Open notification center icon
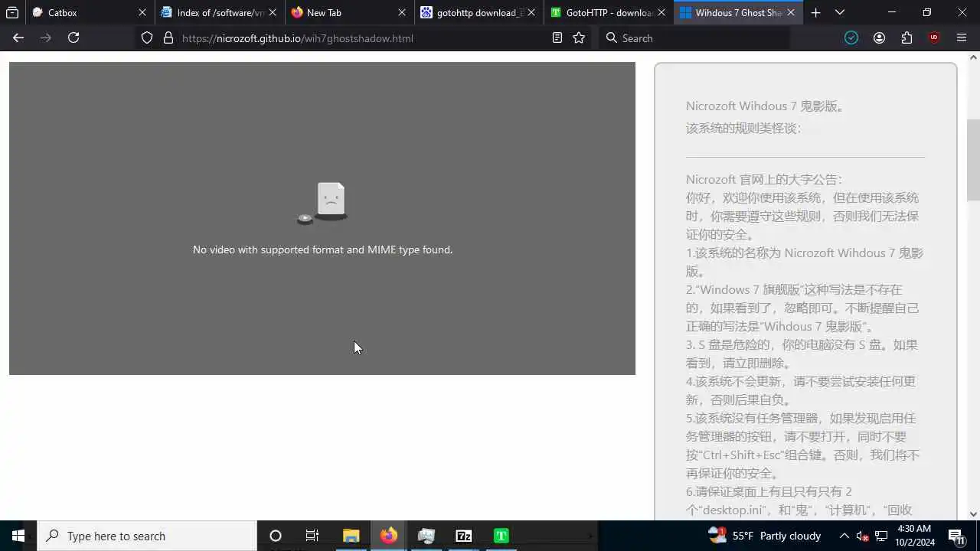This screenshot has width=980, height=551. click(956, 536)
